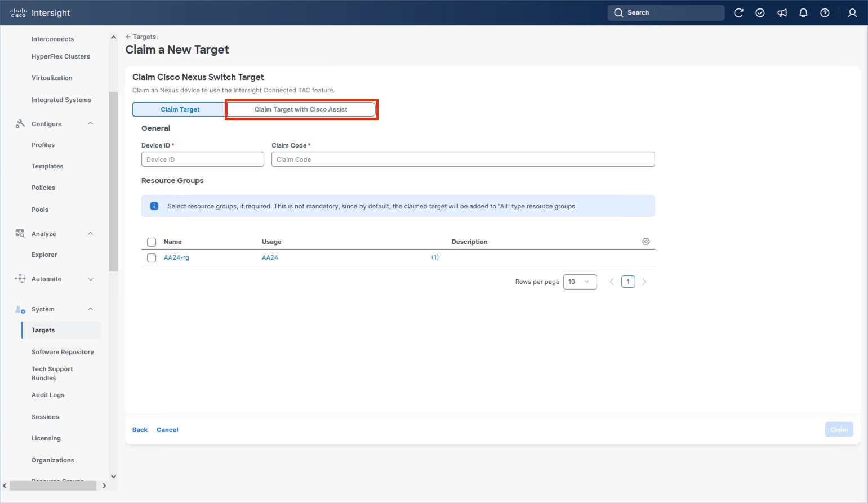This screenshot has height=503, width=868.
Task: Click the Claim button
Action: 839,430
